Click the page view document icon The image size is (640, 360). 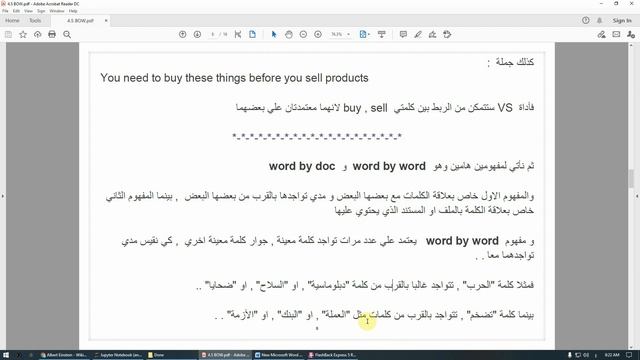tap(252, 35)
